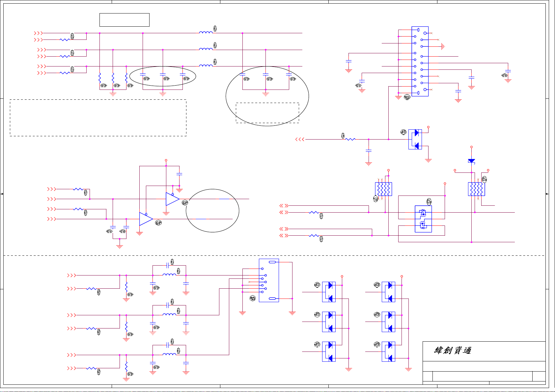Select the dual MOSFET component box

tap(423, 219)
